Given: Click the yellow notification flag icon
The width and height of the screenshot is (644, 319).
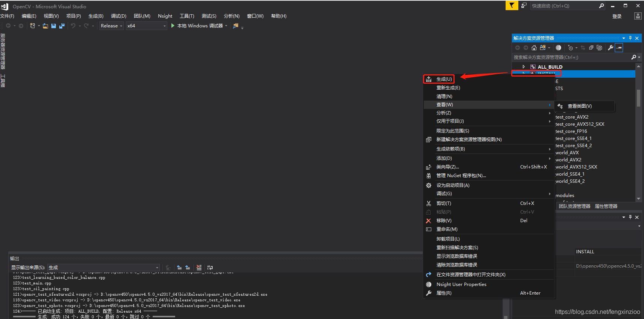Looking at the screenshot, I should [x=512, y=5].
